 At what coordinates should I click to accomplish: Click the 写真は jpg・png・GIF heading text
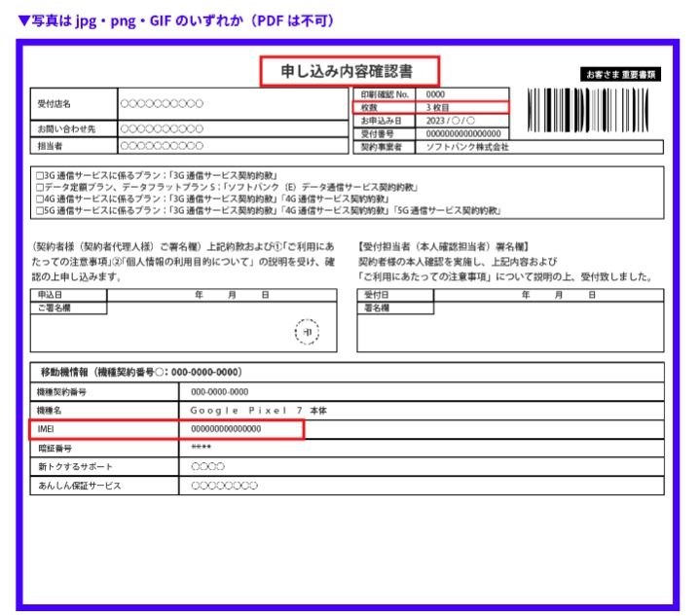tap(176, 20)
